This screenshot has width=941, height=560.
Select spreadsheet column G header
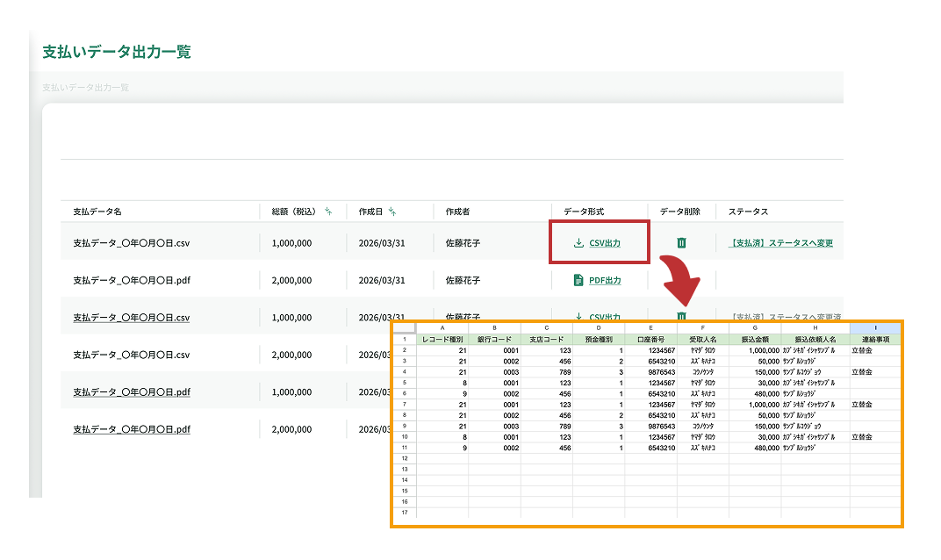point(755,327)
